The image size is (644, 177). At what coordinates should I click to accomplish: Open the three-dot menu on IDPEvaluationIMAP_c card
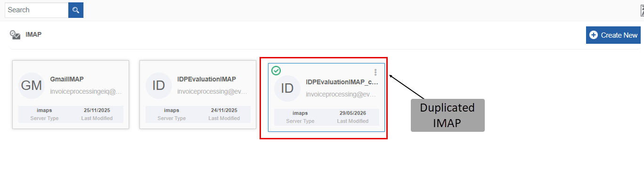pos(375,72)
